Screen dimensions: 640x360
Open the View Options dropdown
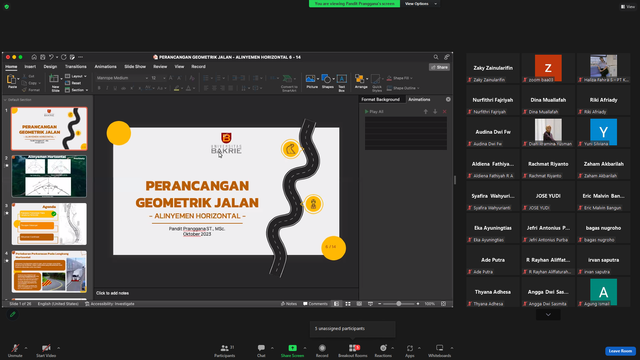(420, 4)
